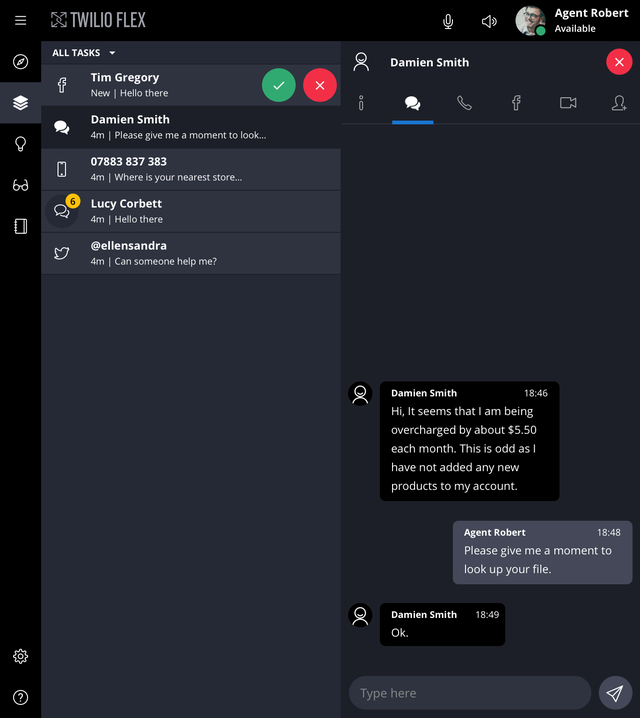Select the 07883 837 383 task
The width and height of the screenshot is (640, 718).
191,169
